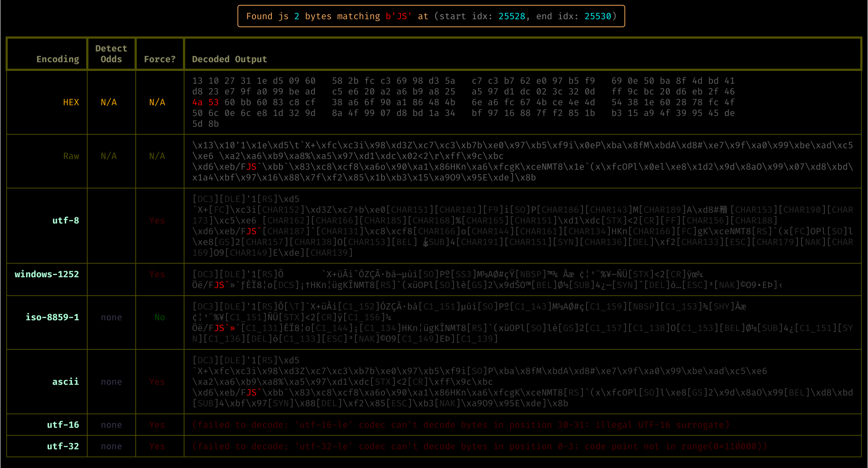Select the HEX encoding row label
The image size is (868, 468).
coord(71,102)
